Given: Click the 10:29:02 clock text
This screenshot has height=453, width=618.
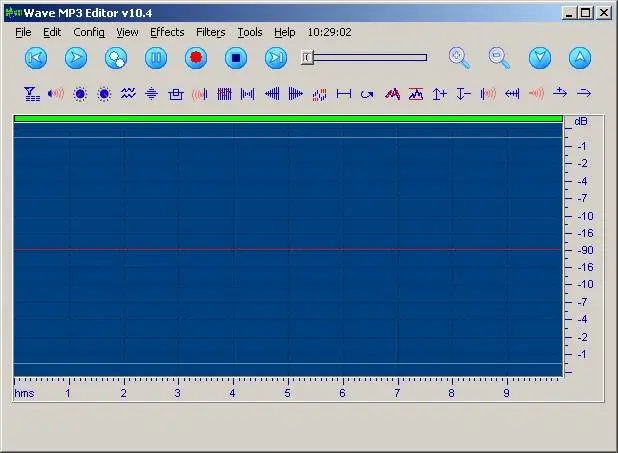Looking at the screenshot, I should 329,32.
